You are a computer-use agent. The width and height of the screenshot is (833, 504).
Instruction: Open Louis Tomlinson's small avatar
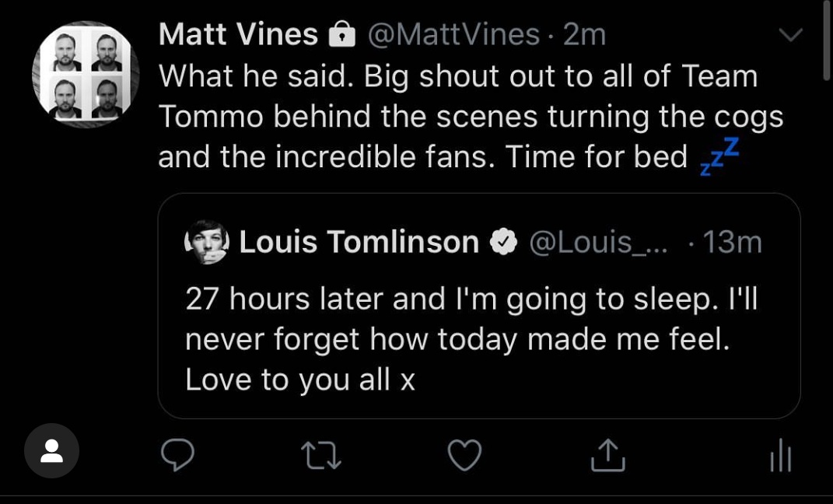click(206, 242)
